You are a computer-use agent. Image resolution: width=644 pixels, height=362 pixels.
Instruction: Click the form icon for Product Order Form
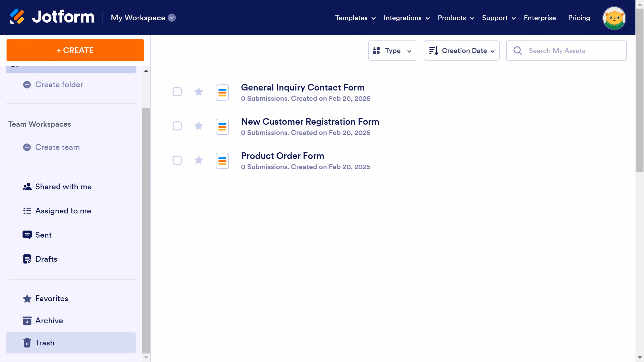[222, 161]
